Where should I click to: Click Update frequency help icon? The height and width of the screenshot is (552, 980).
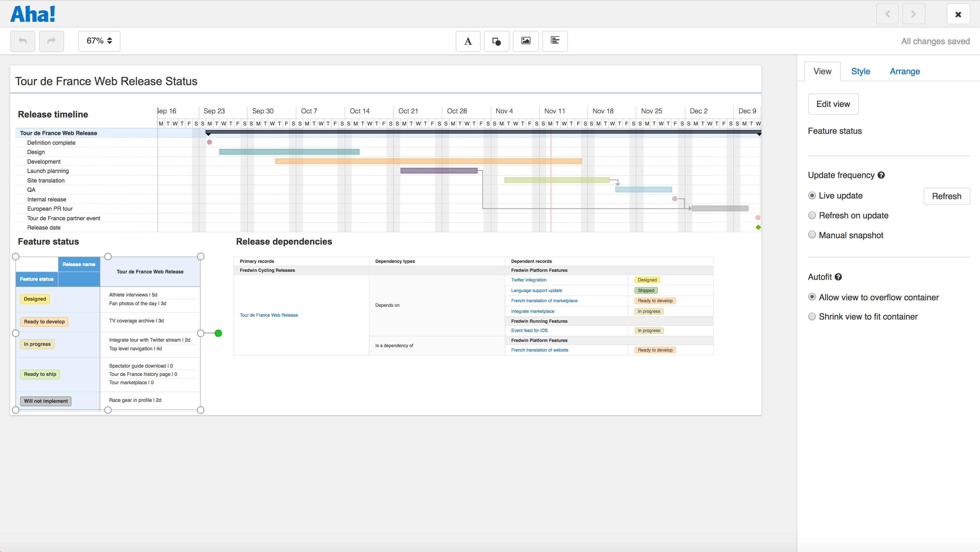[881, 175]
